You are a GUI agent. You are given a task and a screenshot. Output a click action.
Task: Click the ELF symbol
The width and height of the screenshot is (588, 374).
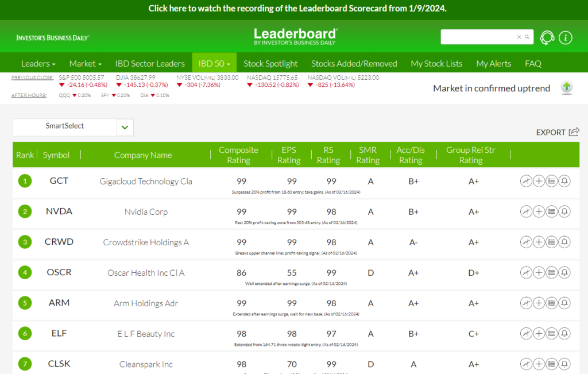[x=59, y=333]
